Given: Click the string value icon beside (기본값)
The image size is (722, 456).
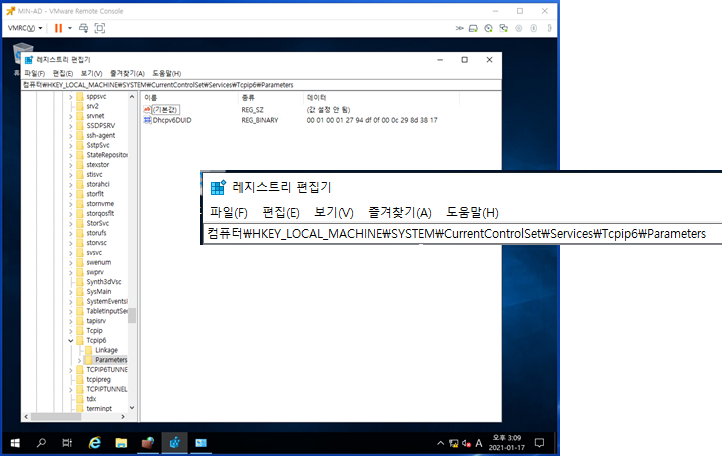Looking at the screenshot, I should [147, 110].
